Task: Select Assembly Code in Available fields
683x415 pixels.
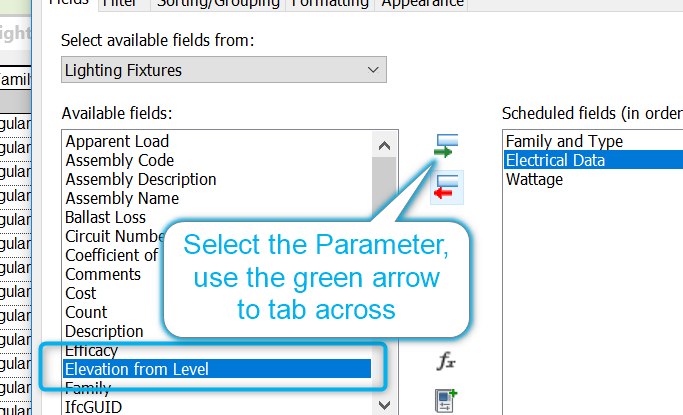Action: click(120, 160)
